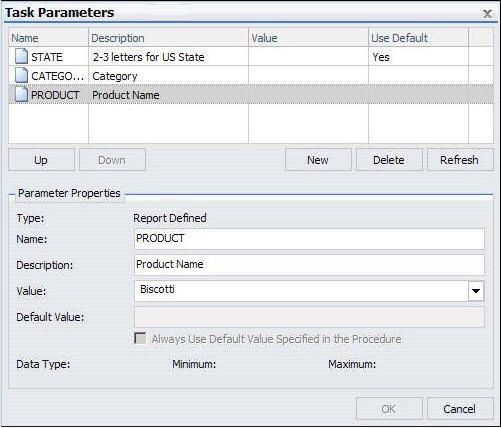Create a New parameter
Screen dimensions: 501x428
[318, 160]
